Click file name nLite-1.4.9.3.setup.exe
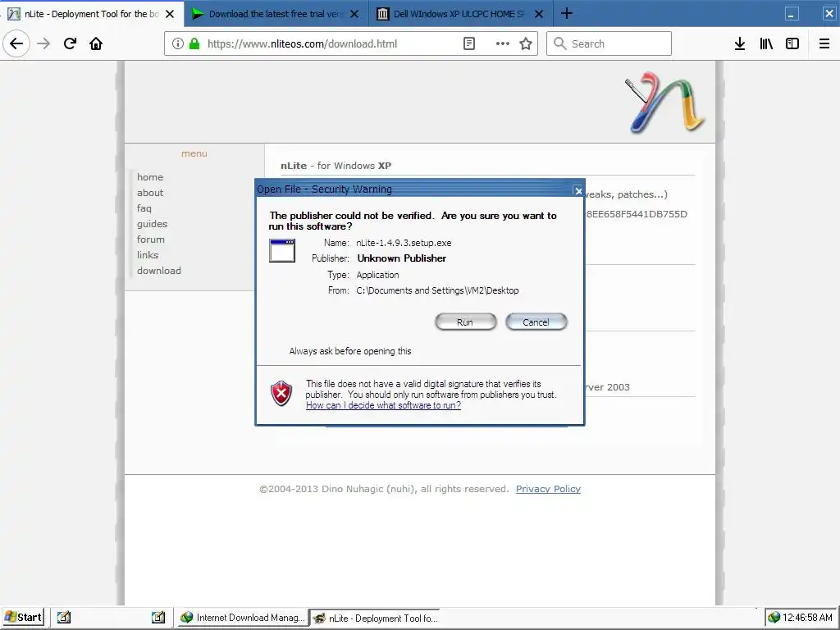Viewport: 840px width, 630px height. click(404, 243)
